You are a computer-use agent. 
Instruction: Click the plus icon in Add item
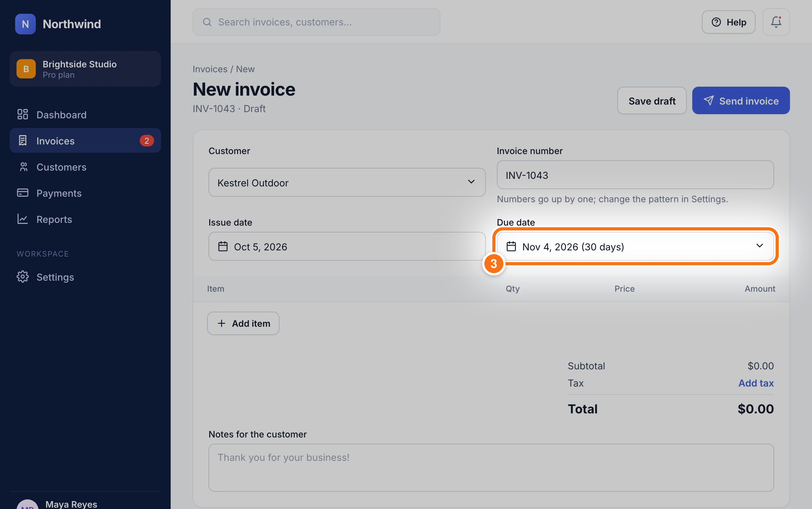point(222,324)
